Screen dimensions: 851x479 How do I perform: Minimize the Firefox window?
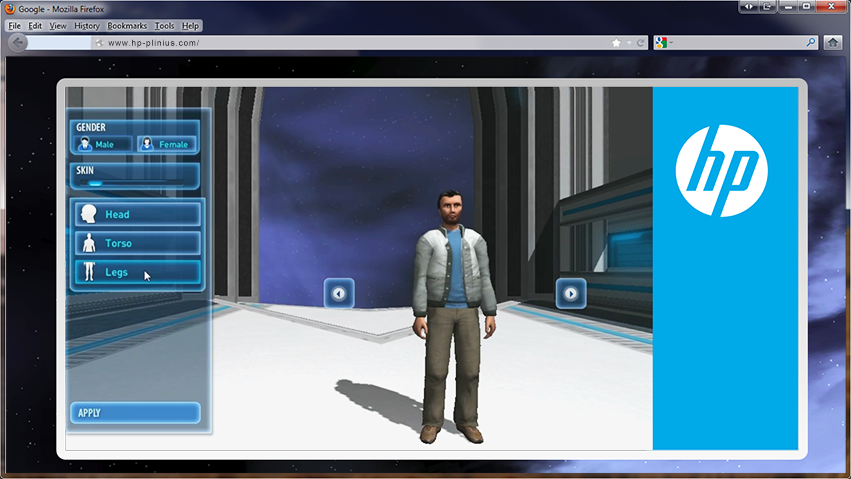(x=788, y=7)
